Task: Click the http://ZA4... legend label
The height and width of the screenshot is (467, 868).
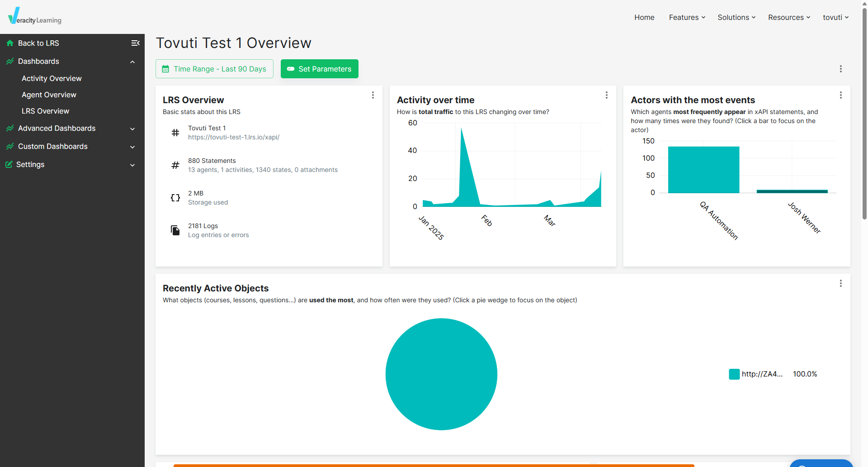Action: tap(762, 374)
